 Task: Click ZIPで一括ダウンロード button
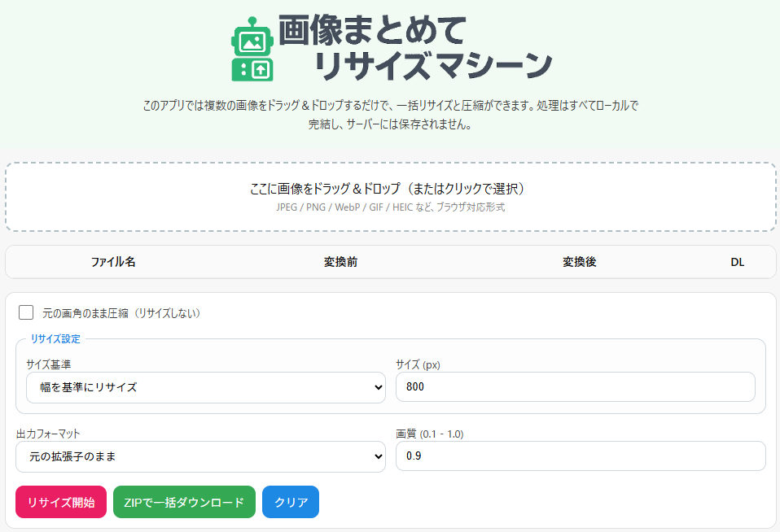click(x=184, y=503)
